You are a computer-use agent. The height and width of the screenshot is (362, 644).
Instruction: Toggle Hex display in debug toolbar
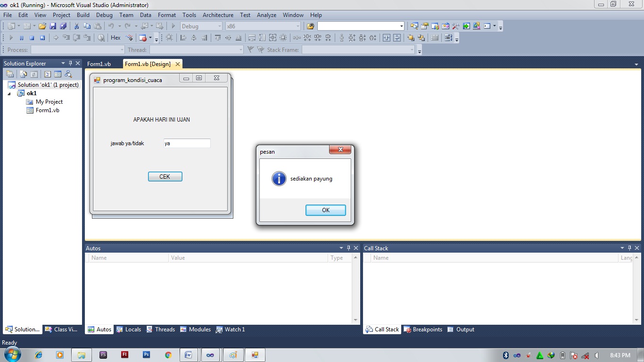[116, 37]
